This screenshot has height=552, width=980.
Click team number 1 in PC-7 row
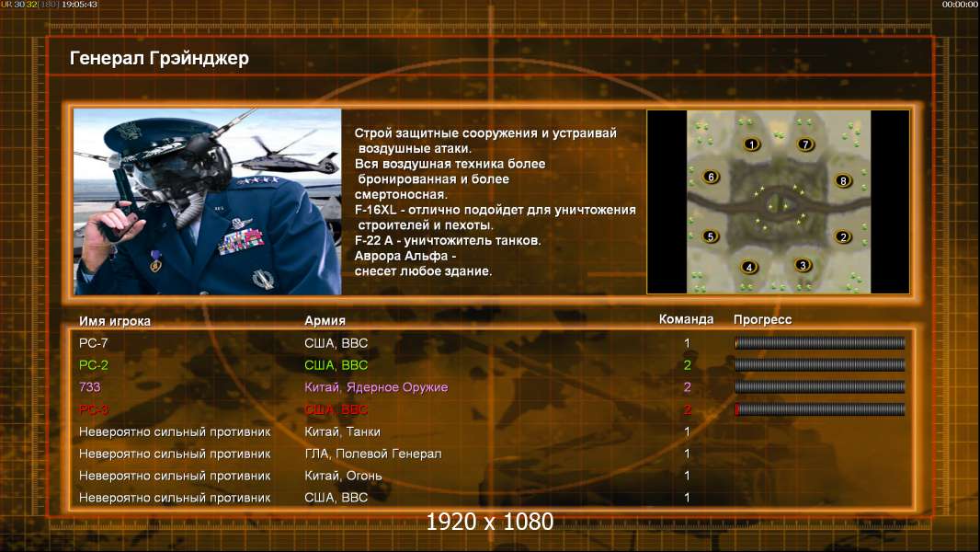coord(687,343)
